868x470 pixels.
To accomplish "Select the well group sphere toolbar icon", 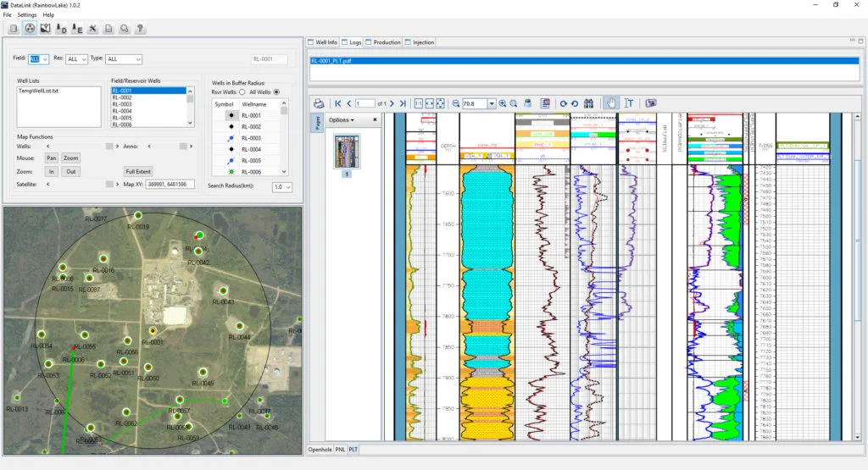I will point(30,29).
